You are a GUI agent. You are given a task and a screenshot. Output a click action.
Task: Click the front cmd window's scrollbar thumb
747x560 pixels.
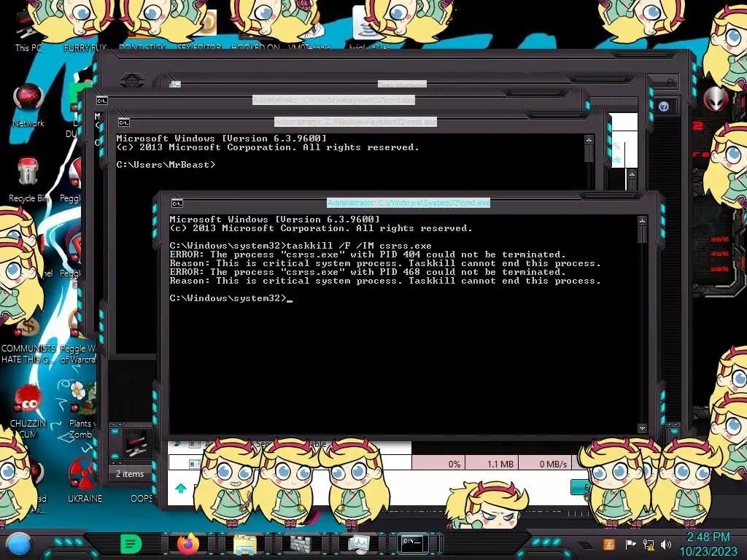[642, 233]
